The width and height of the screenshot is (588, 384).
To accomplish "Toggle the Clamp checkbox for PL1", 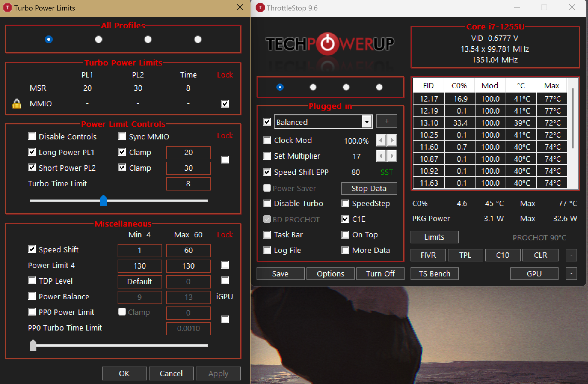I will (x=122, y=152).
